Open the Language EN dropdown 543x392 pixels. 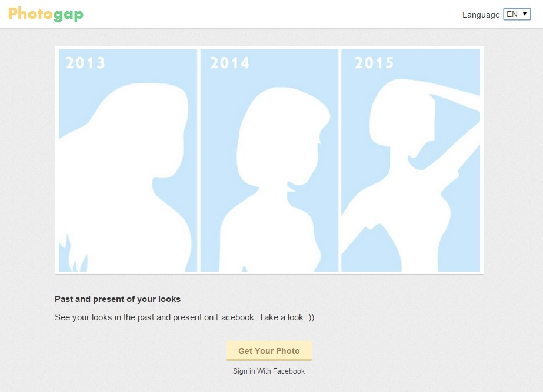click(517, 14)
